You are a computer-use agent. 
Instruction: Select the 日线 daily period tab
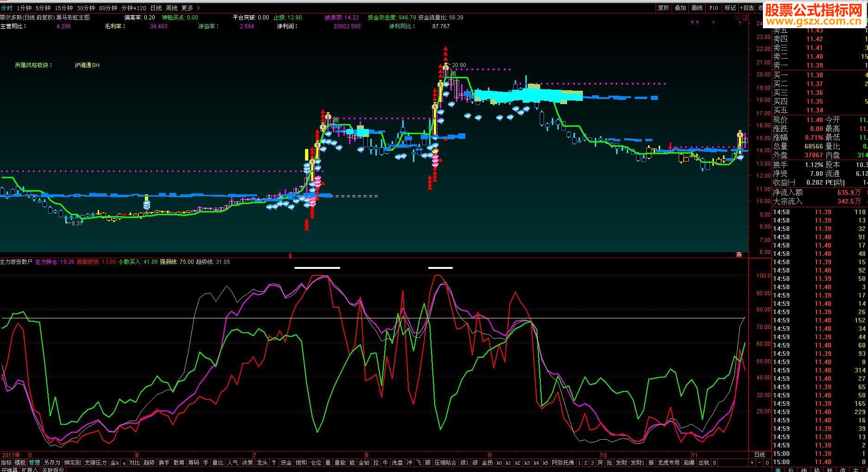tap(156, 8)
